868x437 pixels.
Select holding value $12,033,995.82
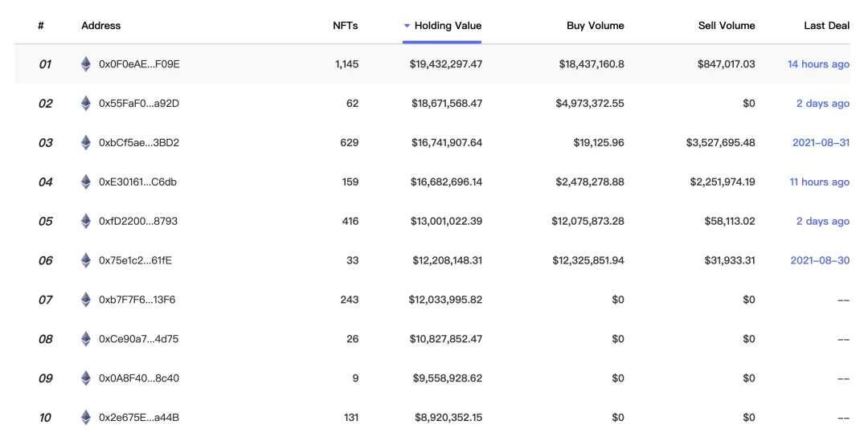tap(445, 300)
